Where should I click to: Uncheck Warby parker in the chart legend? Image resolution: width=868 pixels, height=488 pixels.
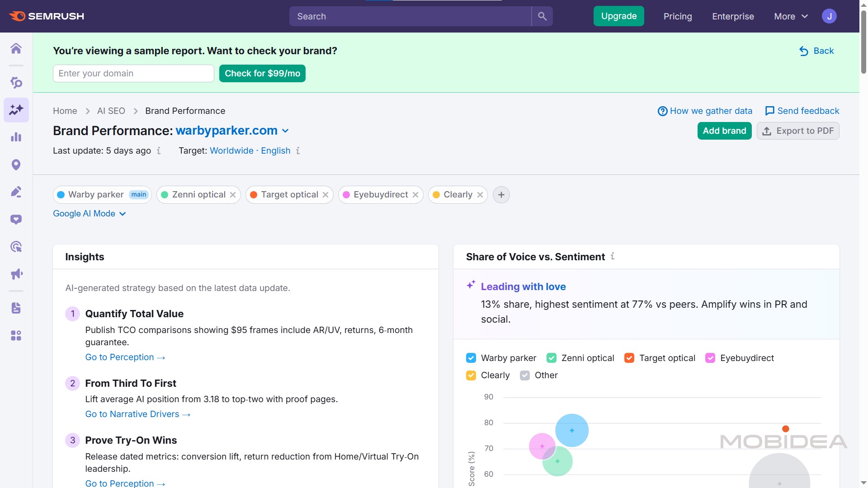coord(472,358)
